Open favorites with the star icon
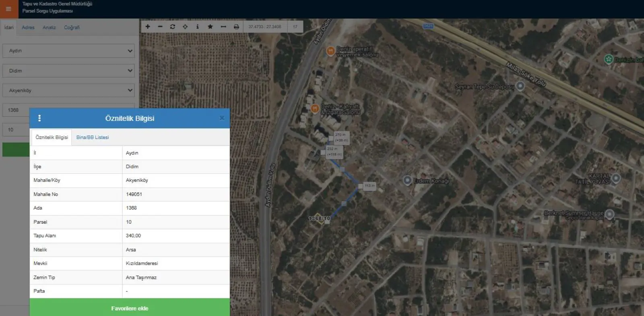 pos(210,27)
